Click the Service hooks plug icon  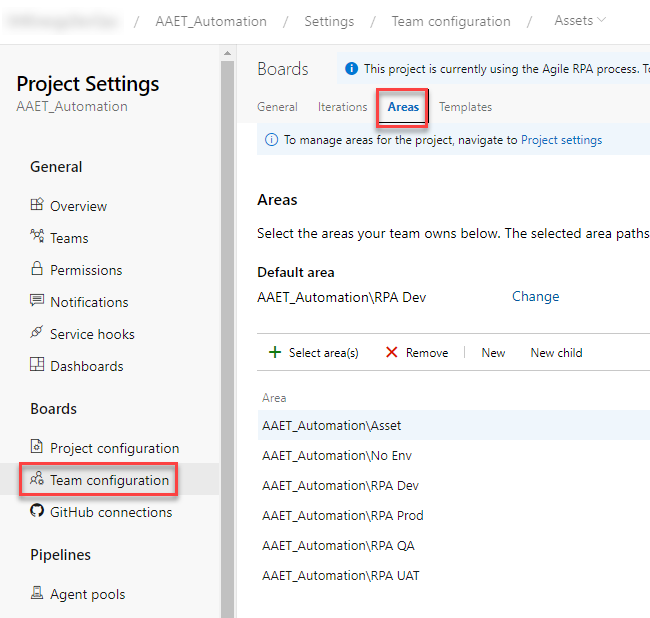coord(37,332)
